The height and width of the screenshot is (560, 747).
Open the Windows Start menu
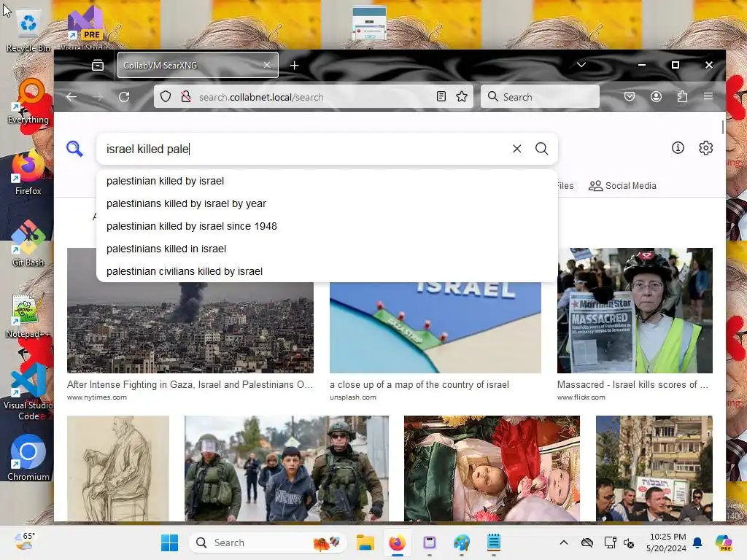pyautogui.click(x=169, y=542)
